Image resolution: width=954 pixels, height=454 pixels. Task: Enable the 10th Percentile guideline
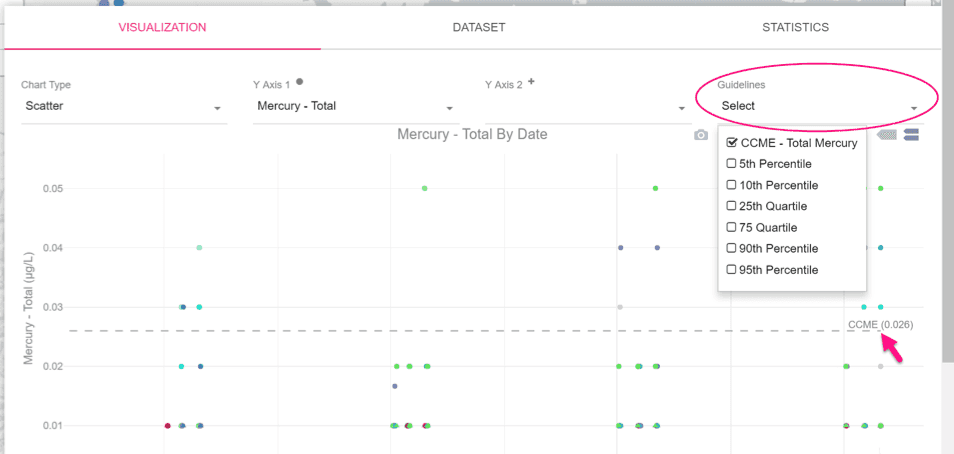[731, 185]
